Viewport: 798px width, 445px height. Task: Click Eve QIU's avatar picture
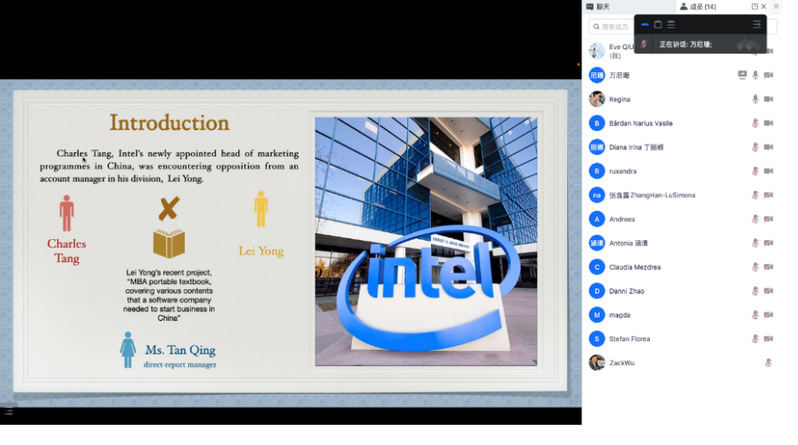[x=597, y=51]
